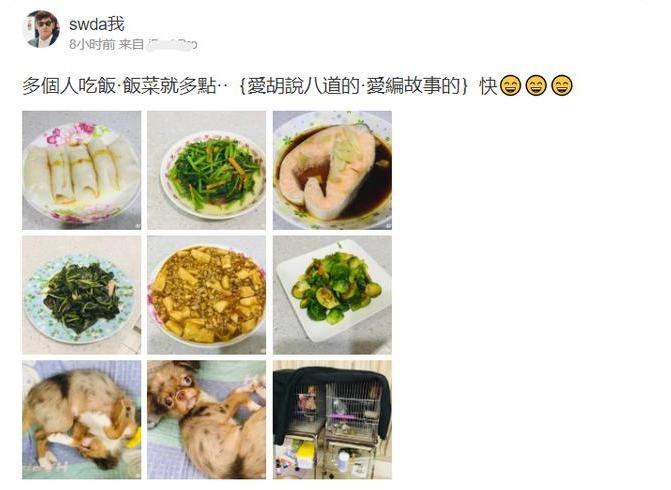The width and height of the screenshot is (671, 490).
Task: Open the 8小时前 post timestamp
Action: [92, 44]
